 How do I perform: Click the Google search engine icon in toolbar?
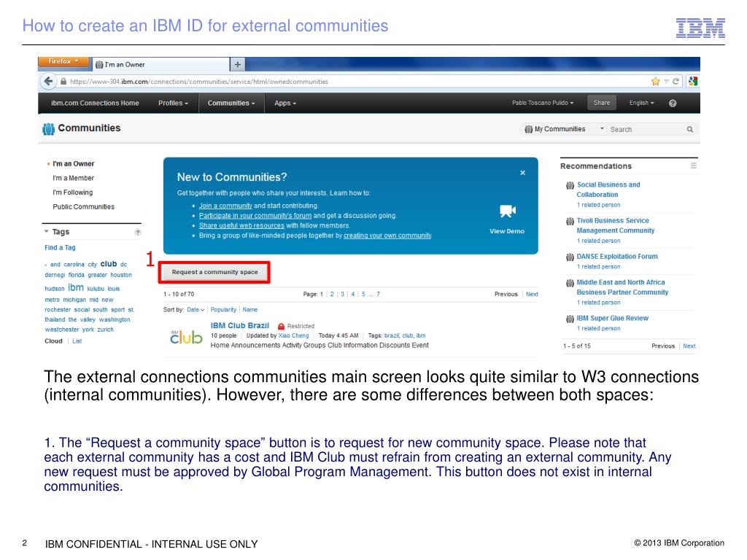pos(693,82)
